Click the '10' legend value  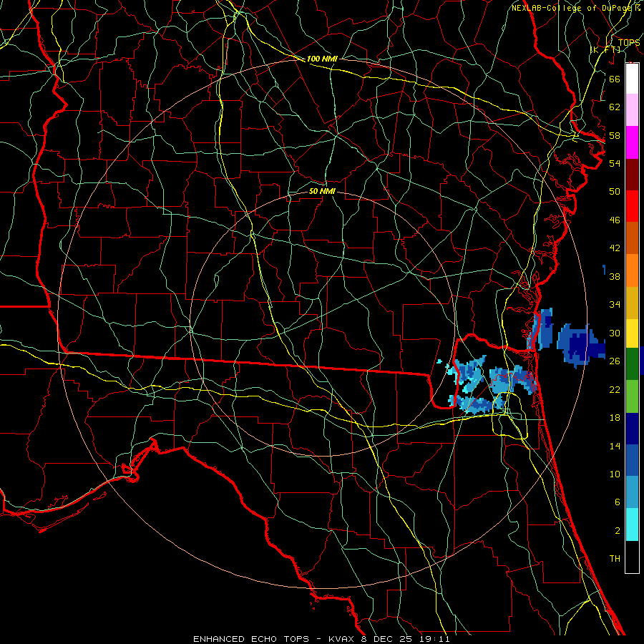tap(615, 474)
